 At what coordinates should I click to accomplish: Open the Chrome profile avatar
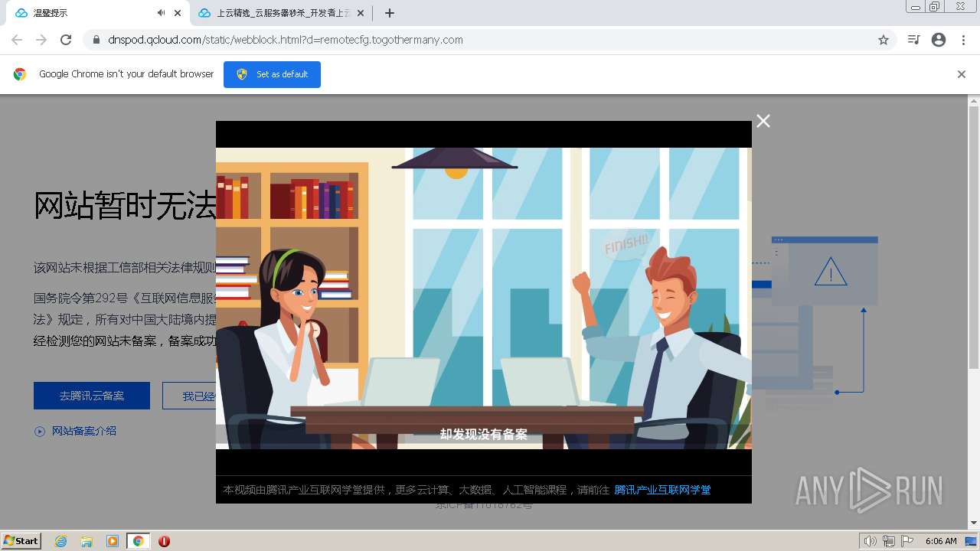pos(939,40)
